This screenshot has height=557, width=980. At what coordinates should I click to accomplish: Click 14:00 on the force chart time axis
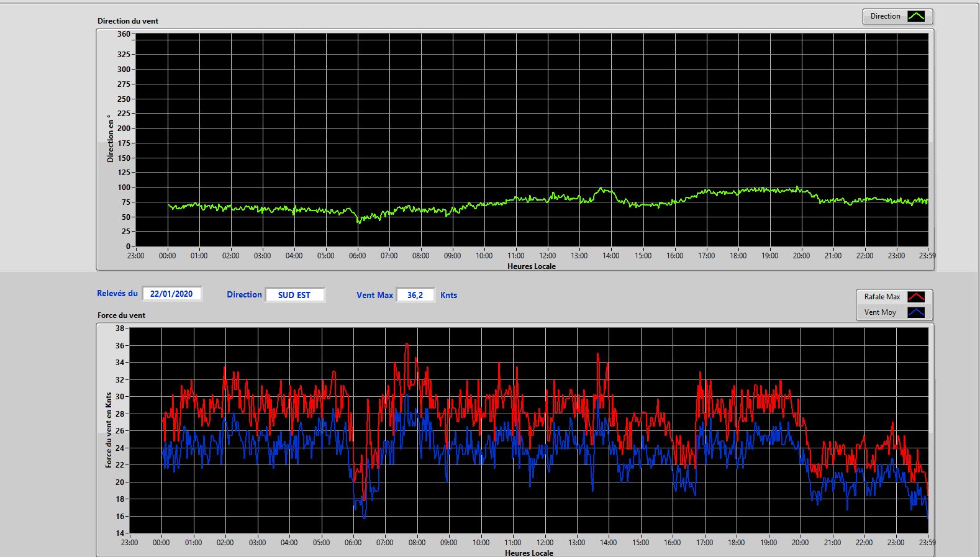tap(609, 543)
